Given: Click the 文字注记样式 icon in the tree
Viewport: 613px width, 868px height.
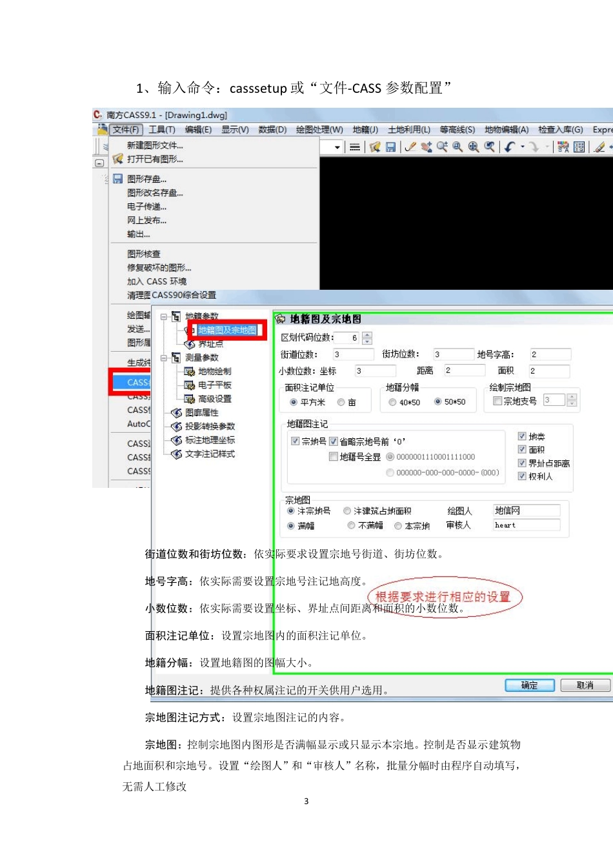Looking at the screenshot, I should [176, 454].
